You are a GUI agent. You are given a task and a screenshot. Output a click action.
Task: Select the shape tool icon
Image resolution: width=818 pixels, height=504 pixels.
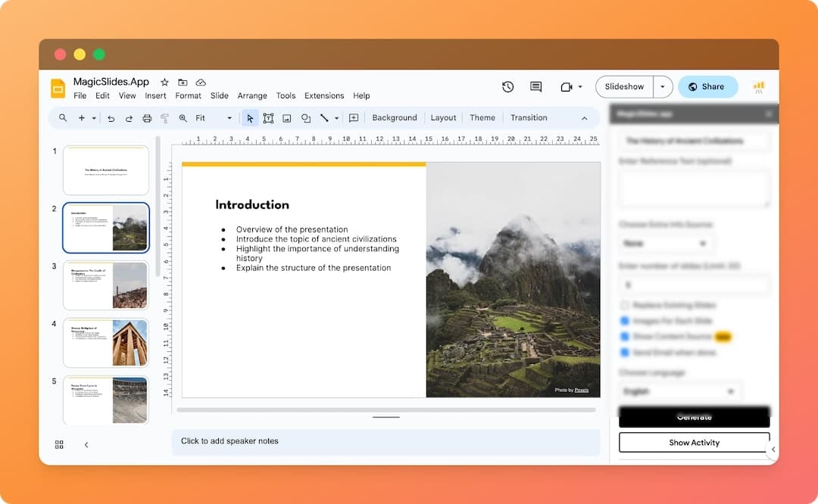306,118
